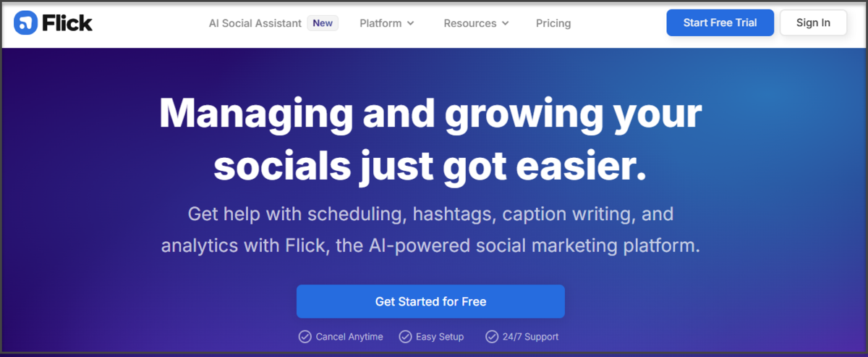The width and height of the screenshot is (868, 357).
Task: Click the Flick wordmark text
Action: coord(67,23)
